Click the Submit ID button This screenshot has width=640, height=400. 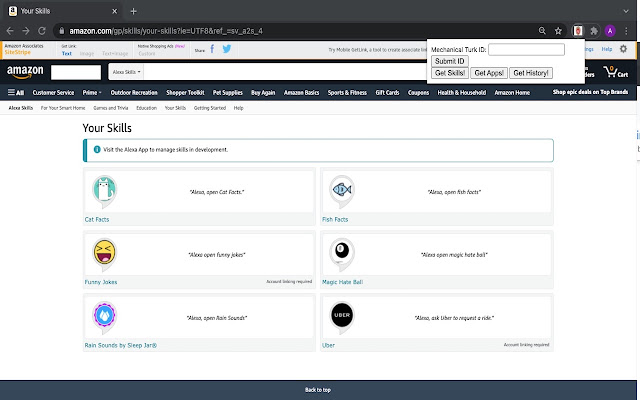tap(450, 61)
